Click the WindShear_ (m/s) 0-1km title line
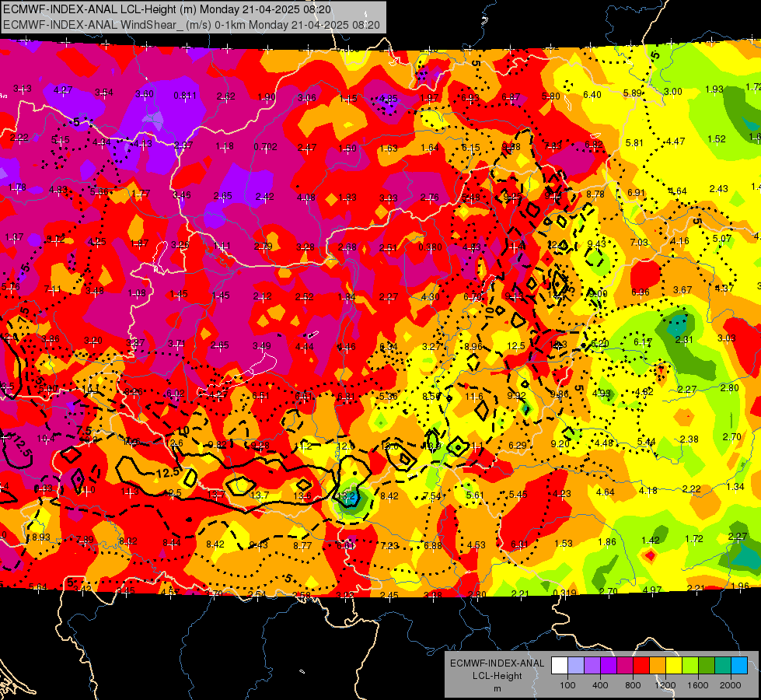Image resolution: width=761 pixels, height=700 pixels. coord(191,25)
